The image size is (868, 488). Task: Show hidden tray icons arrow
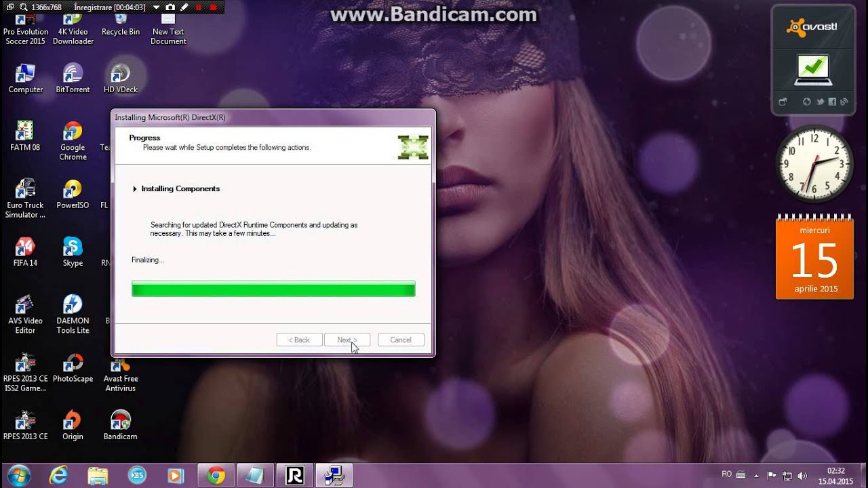[x=756, y=476]
